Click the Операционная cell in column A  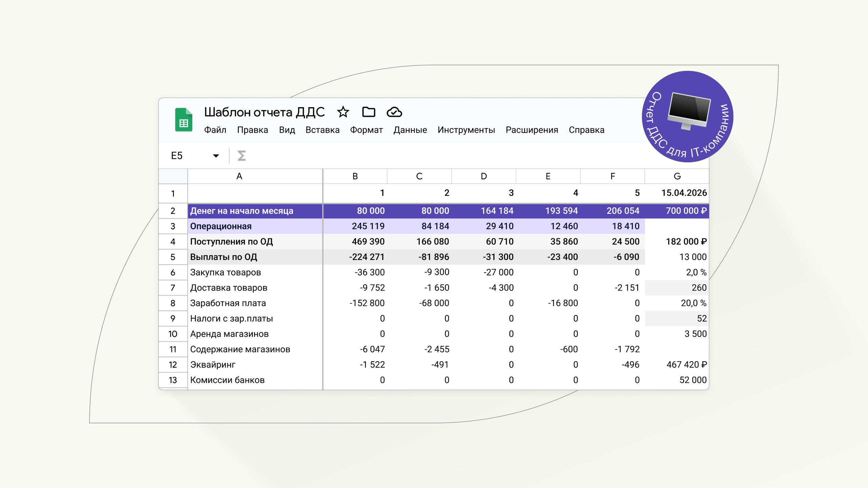[255, 226]
